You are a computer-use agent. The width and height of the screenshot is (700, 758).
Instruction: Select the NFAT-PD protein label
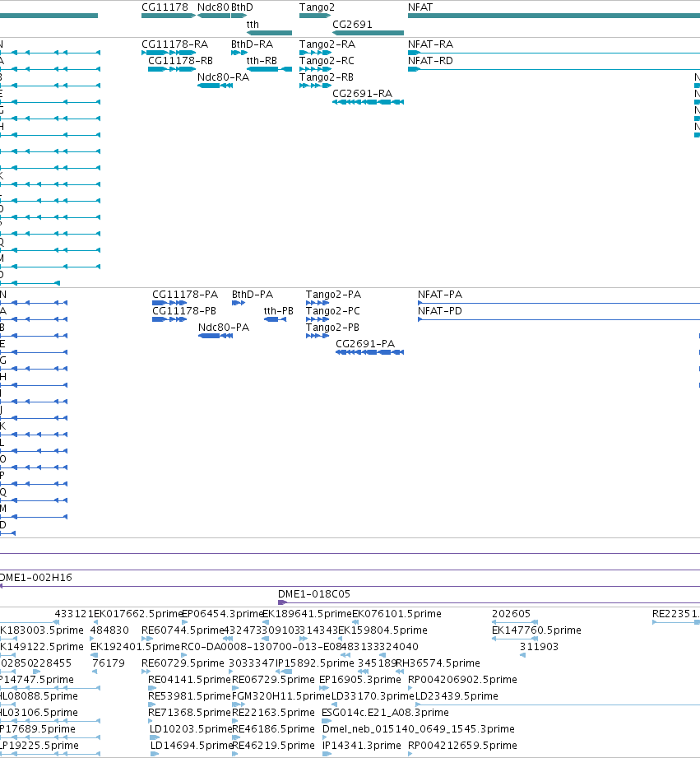pos(439,311)
